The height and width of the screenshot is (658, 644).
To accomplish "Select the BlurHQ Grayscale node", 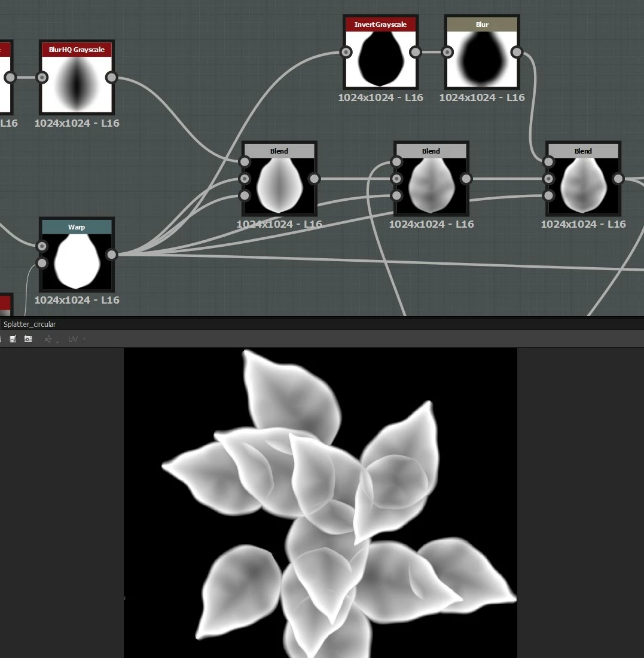I will (x=77, y=77).
